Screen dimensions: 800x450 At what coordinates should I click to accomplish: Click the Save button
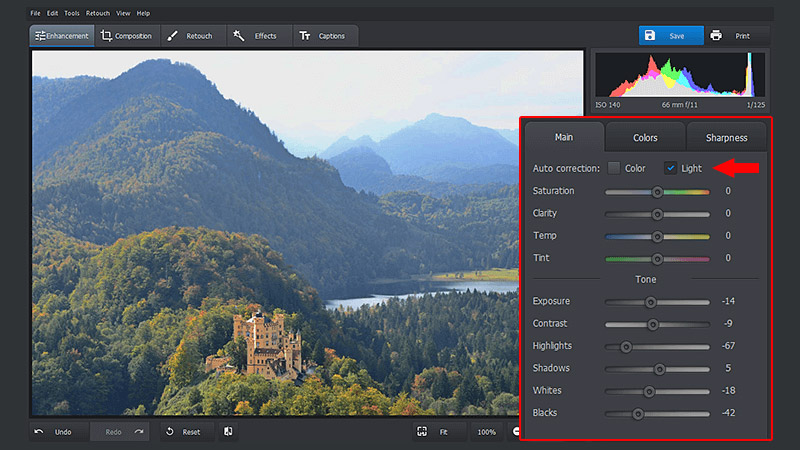click(671, 36)
